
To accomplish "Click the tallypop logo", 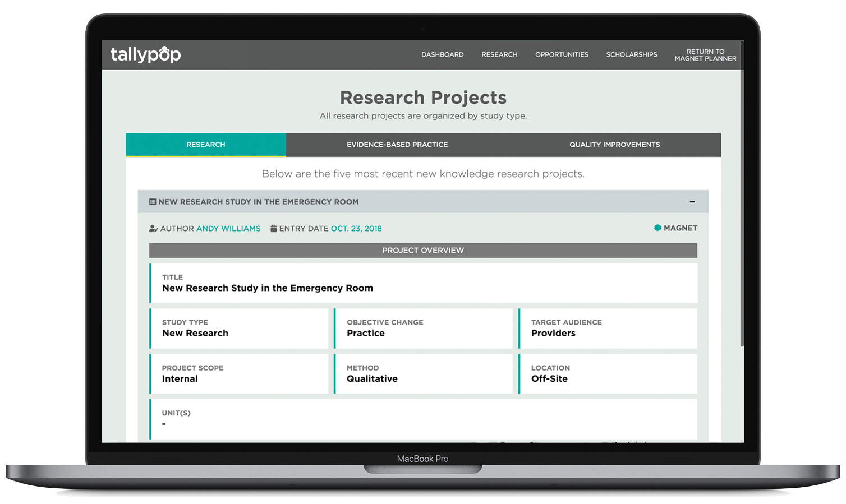I will click(x=146, y=54).
